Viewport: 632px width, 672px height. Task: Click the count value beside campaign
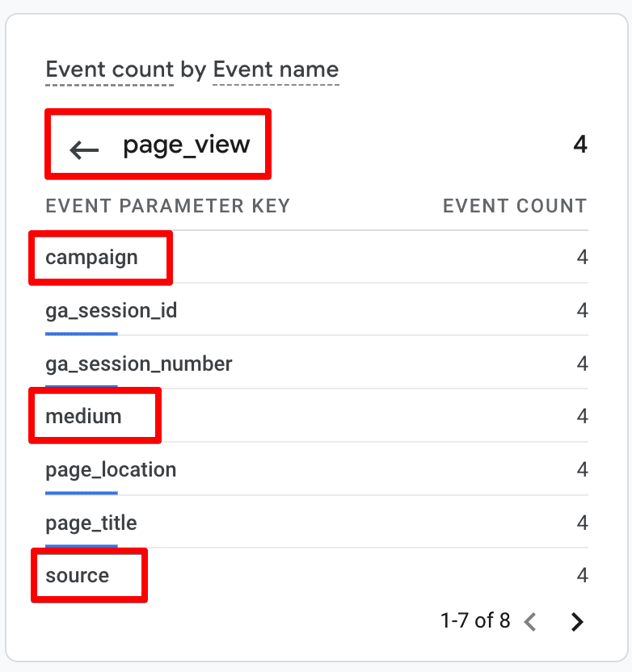pos(583,257)
